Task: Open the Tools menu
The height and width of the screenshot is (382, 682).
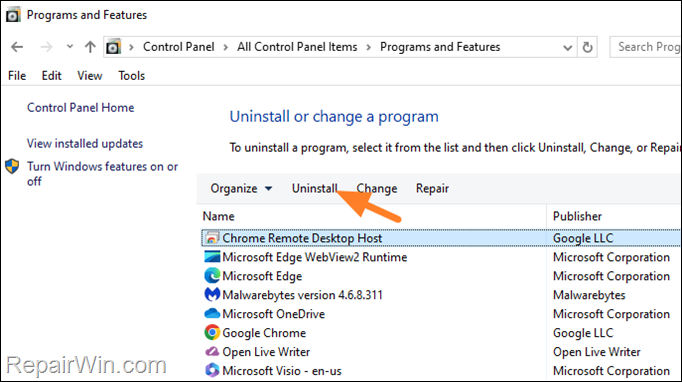Action: 131,76
